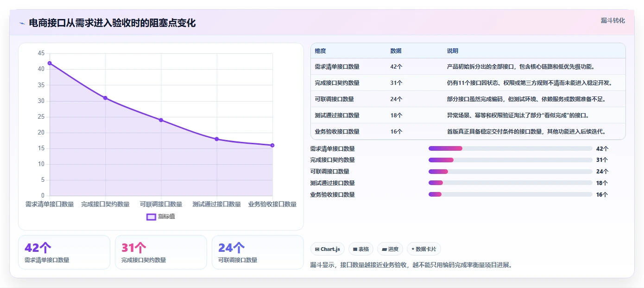Screen dimensions: 644x288
Task: Click the 业务验收接口数量 progress bar
Action: click(x=511, y=194)
